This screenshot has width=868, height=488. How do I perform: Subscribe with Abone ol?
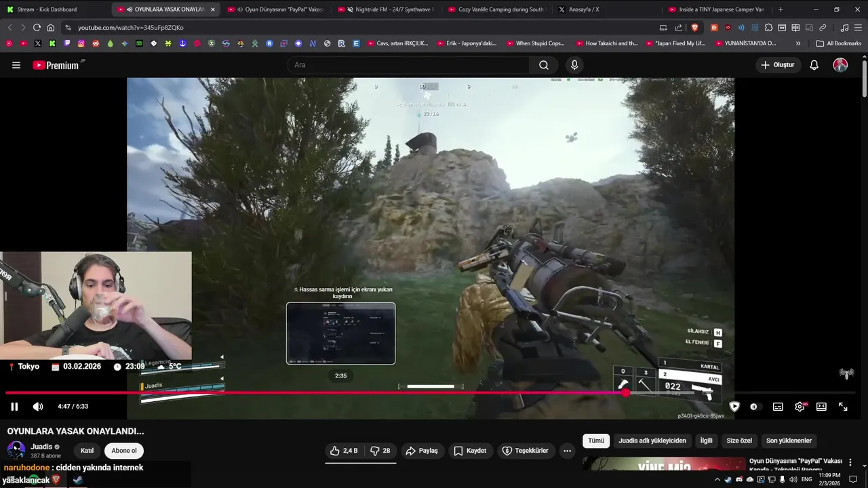[x=124, y=451]
